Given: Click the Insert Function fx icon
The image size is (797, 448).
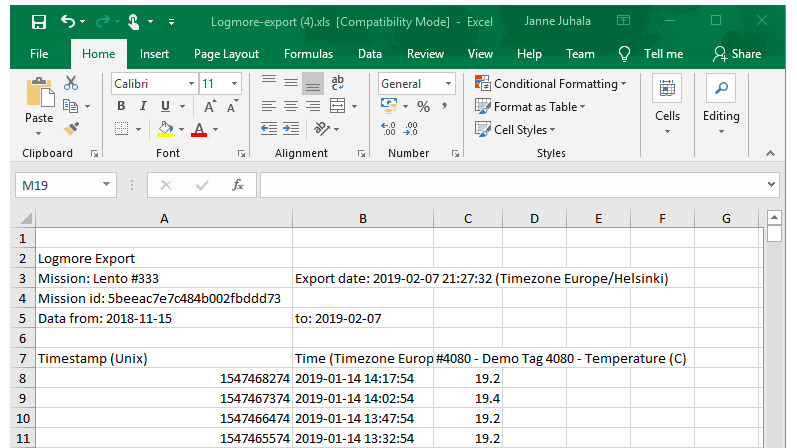Looking at the screenshot, I should (238, 185).
